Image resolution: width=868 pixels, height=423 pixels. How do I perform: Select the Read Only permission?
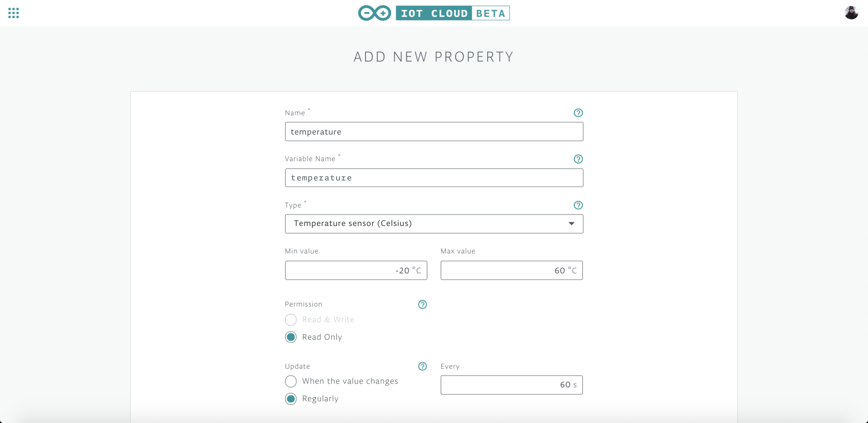click(x=291, y=337)
